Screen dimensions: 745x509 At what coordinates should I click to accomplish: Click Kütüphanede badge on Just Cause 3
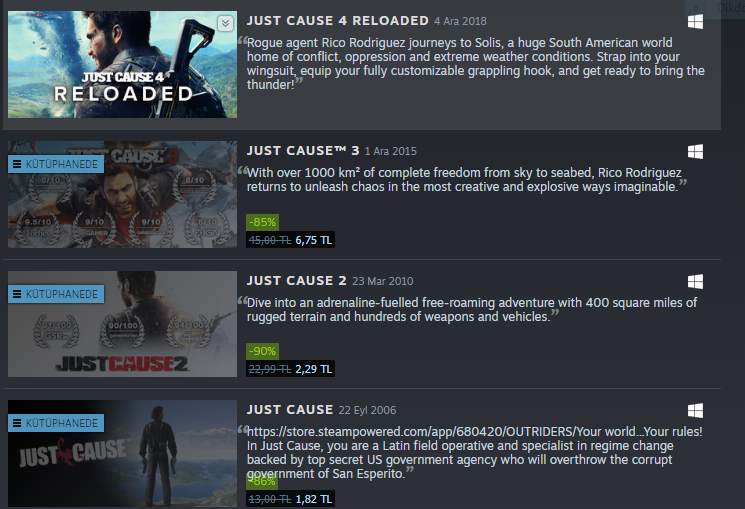coord(56,164)
